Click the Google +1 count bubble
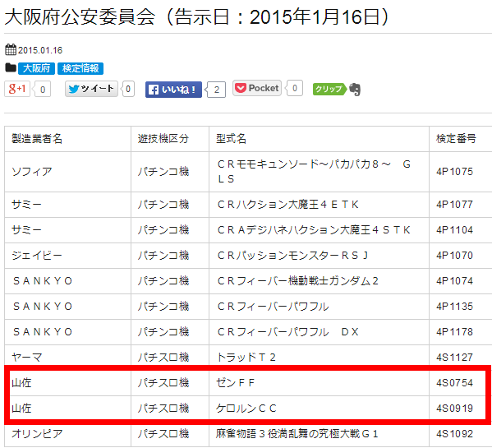 coord(42,90)
